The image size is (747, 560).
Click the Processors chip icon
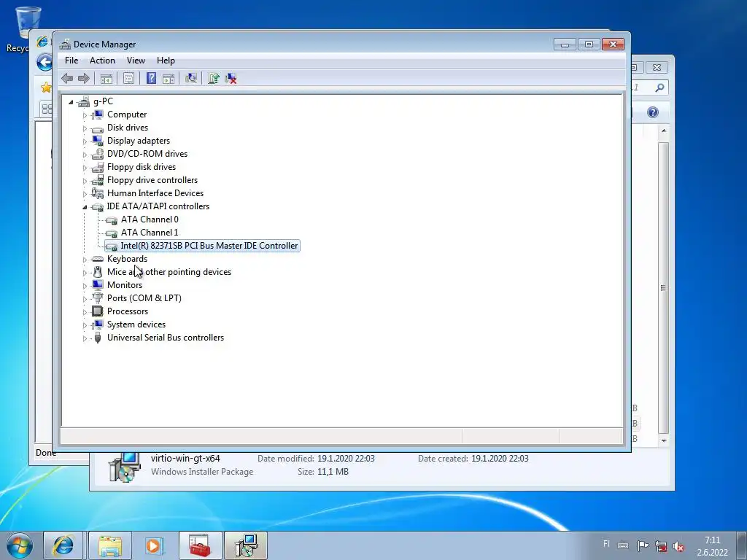[97, 311]
